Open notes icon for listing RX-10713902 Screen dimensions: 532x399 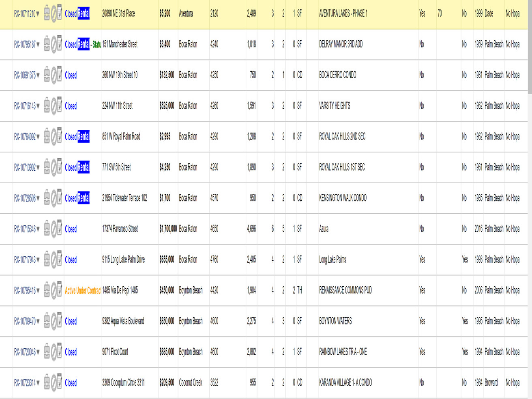tap(59, 167)
